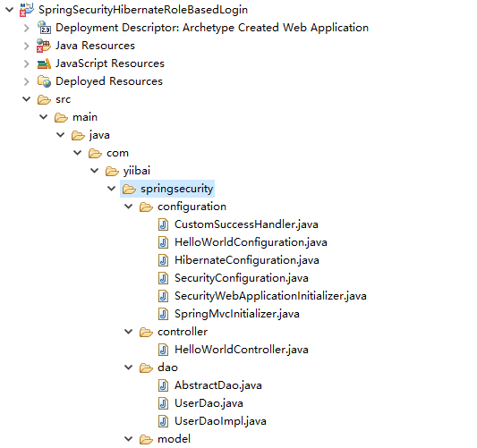The image size is (477, 448).
Task: Click the Java Resources icon
Action: tap(44, 46)
